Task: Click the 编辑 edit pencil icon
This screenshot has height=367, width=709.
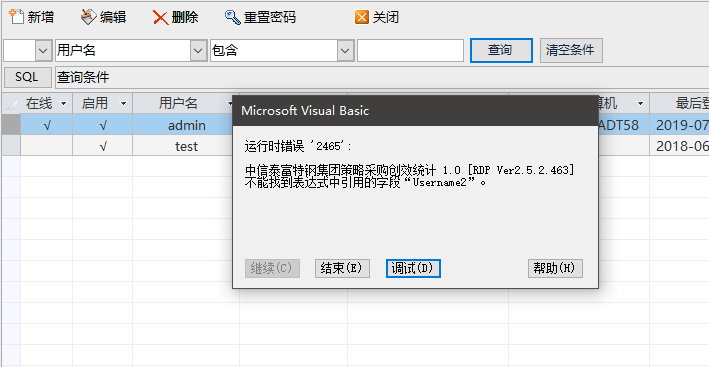Action: (89, 17)
